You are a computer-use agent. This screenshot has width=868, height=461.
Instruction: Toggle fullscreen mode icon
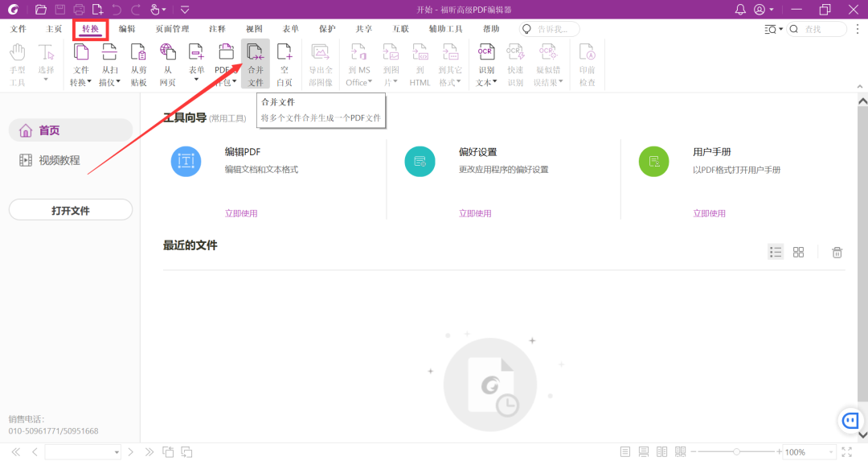847,452
